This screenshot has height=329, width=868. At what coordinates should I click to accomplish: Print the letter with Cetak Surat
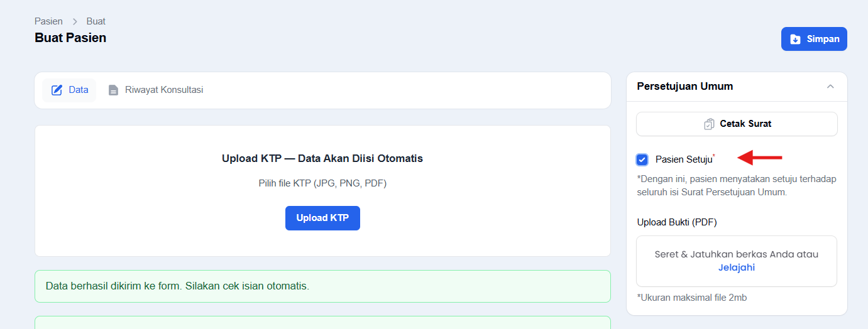pos(737,124)
